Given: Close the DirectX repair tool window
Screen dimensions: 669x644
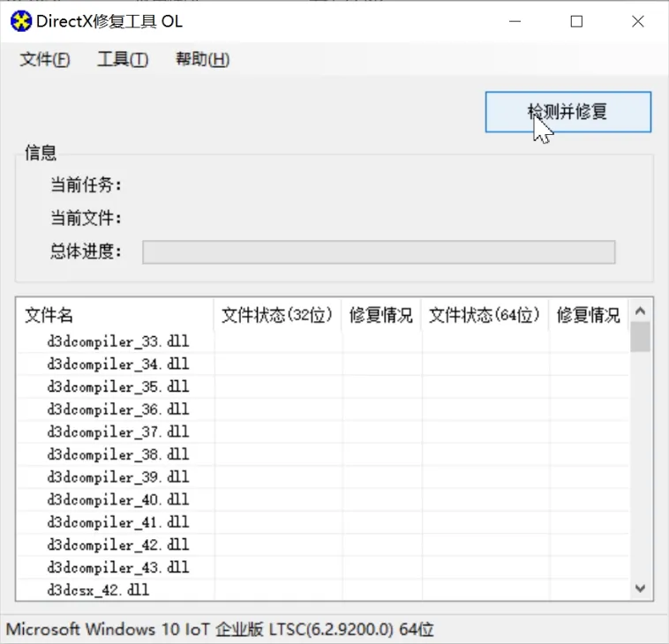Looking at the screenshot, I should [638, 21].
